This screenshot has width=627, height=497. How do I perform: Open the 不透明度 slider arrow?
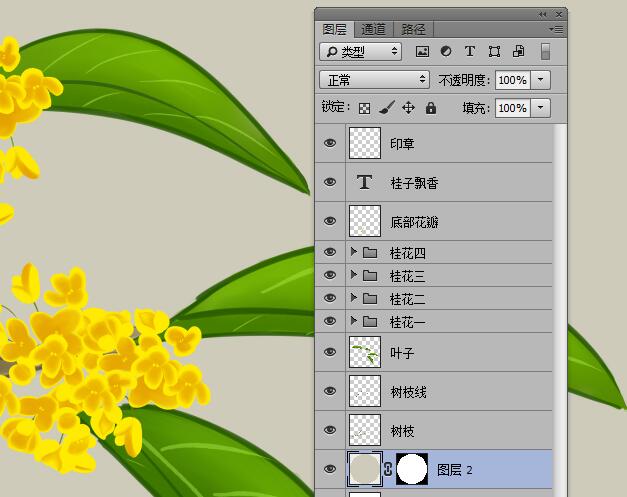pyautogui.click(x=541, y=80)
